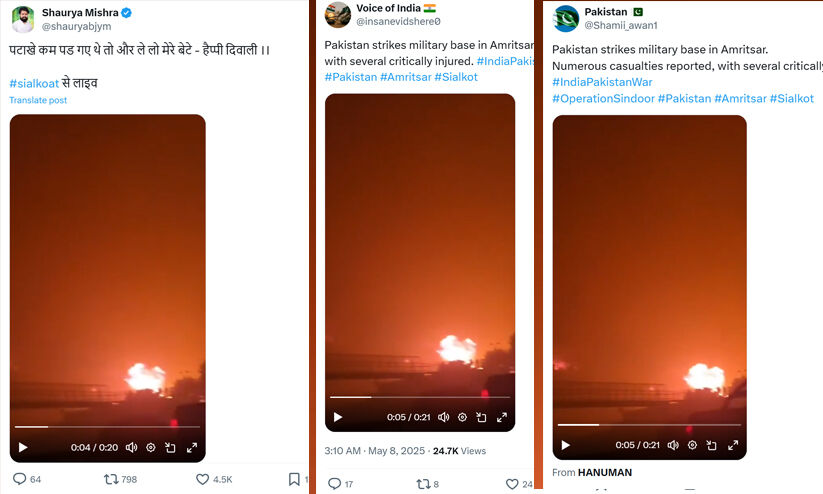The height and width of the screenshot is (494, 823).
Task: Reply to Voice of India post
Action: pyautogui.click(x=335, y=484)
